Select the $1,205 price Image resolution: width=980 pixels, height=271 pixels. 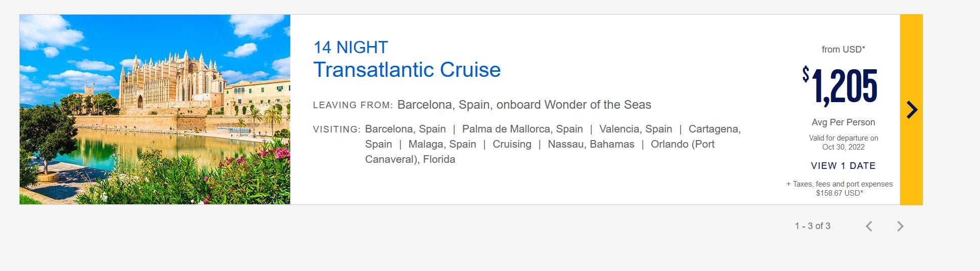tap(840, 86)
